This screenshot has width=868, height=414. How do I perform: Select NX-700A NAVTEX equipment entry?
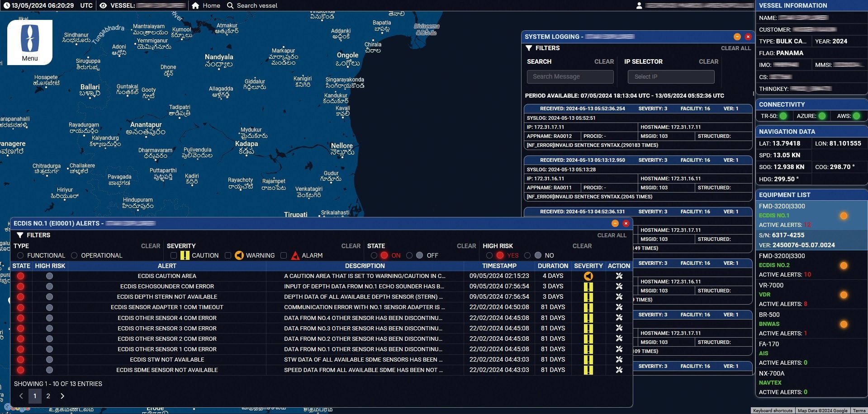tap(811, 383)
